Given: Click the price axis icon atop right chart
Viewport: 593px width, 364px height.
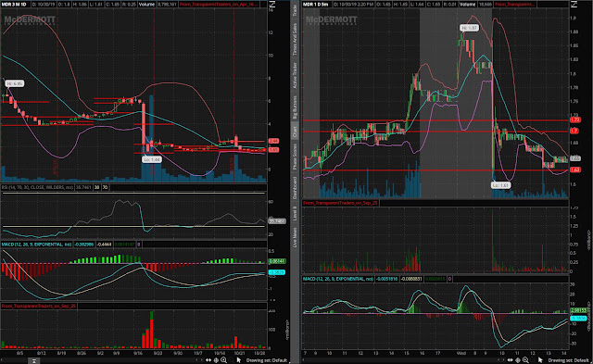Looking at the screenshot, I should [574, 4].
